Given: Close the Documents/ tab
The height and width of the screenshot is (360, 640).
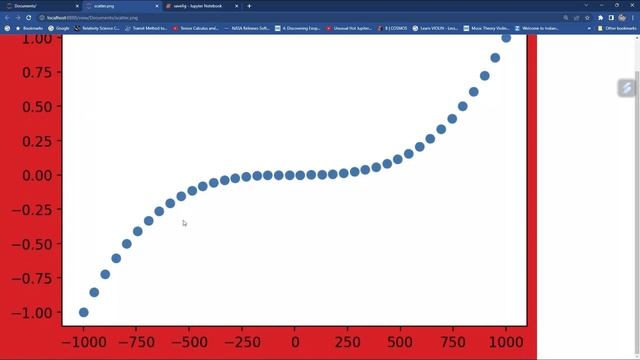Looking at the screenshot, I should [78, 6].
